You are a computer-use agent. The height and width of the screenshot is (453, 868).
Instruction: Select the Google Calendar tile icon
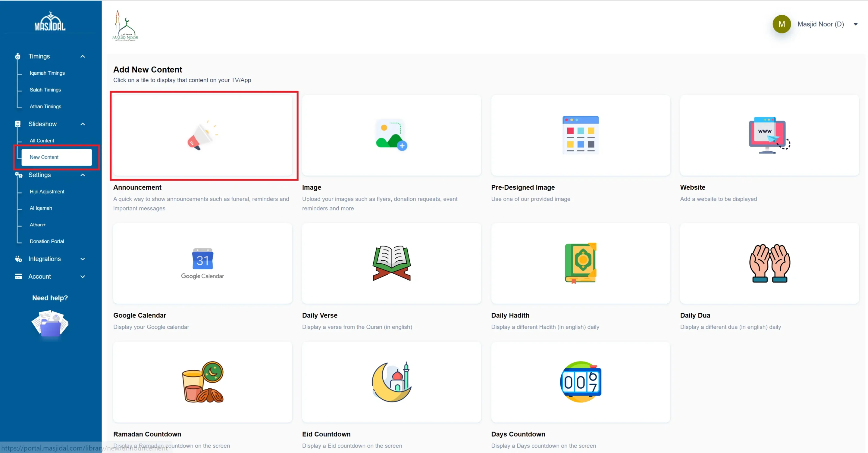(202, 263)
